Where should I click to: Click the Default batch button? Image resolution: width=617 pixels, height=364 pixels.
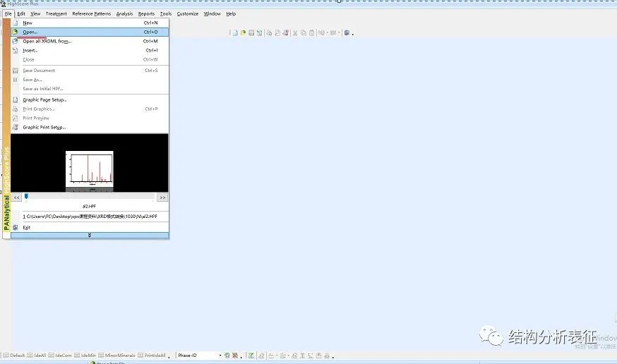[14, 356]
